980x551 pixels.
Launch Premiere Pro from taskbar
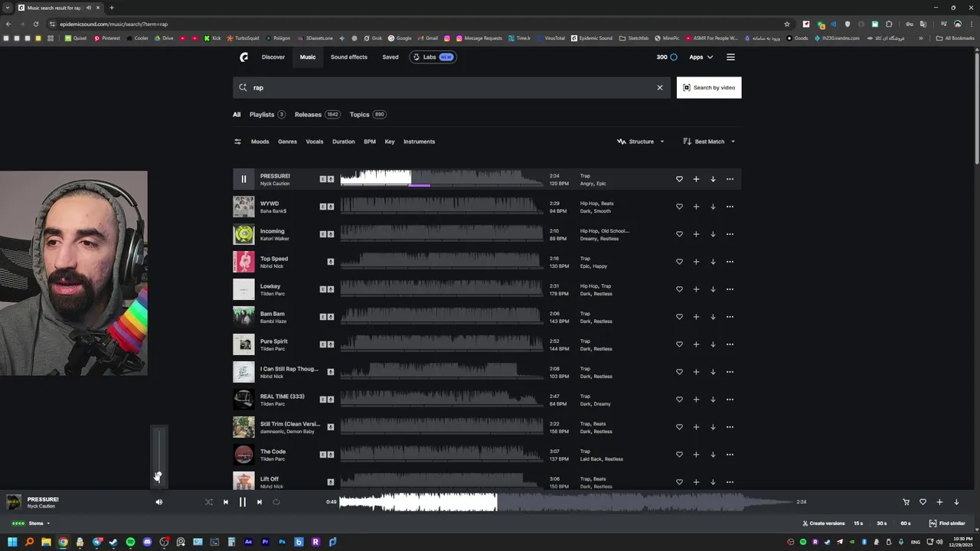tap(265, 542)
